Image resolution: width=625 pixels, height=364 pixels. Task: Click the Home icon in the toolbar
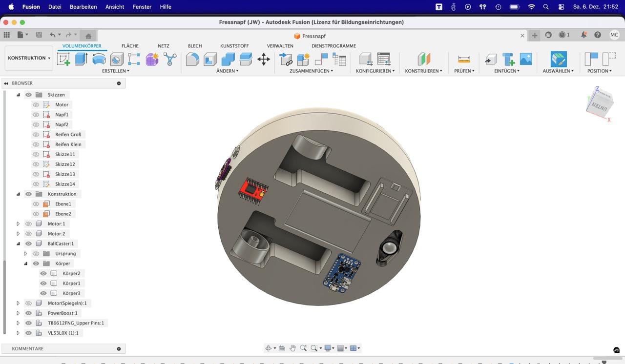[88, 36]
